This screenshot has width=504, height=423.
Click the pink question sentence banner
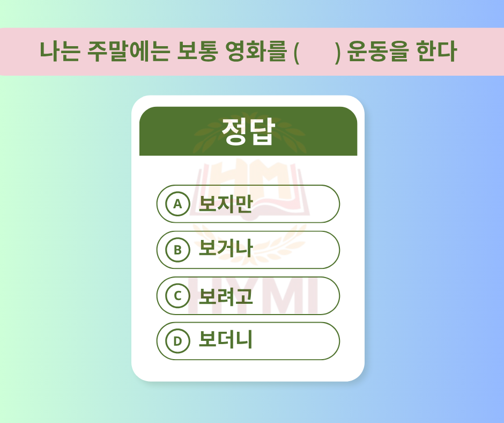[x=252, y=52]
